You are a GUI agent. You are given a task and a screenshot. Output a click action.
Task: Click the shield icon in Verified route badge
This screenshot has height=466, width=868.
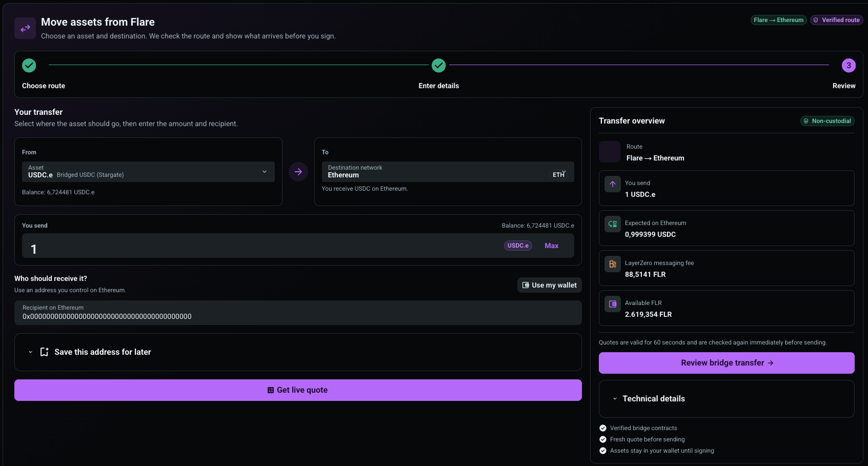click(x=816, y=20)
